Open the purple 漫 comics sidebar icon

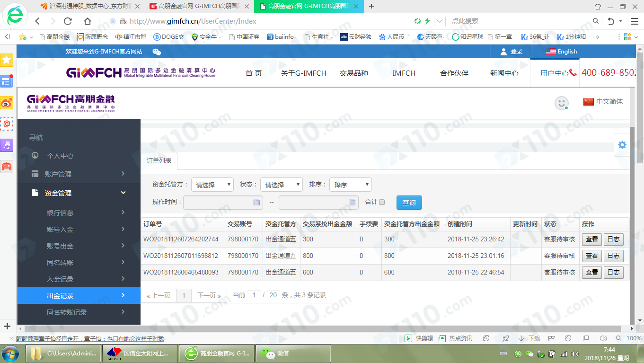click(x=7, y=145)
